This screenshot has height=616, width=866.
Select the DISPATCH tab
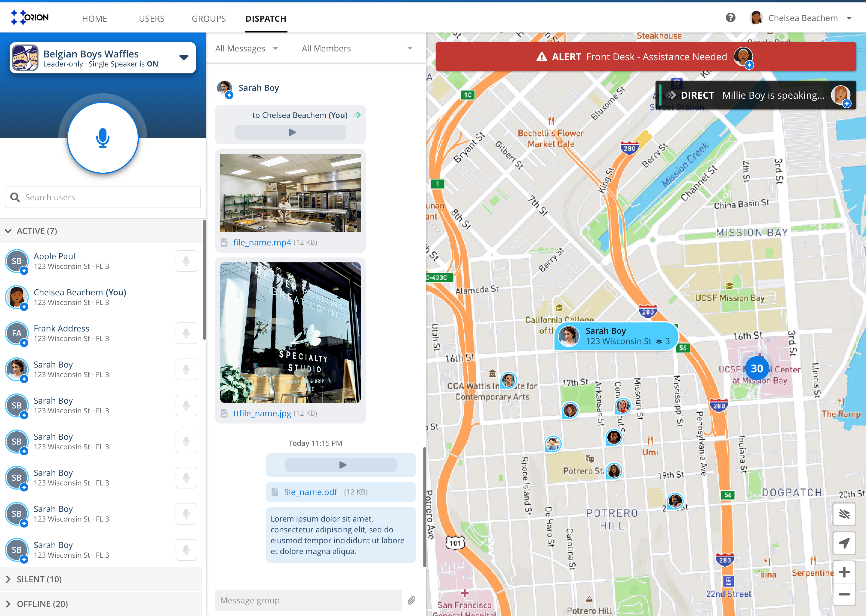(266, 19)
